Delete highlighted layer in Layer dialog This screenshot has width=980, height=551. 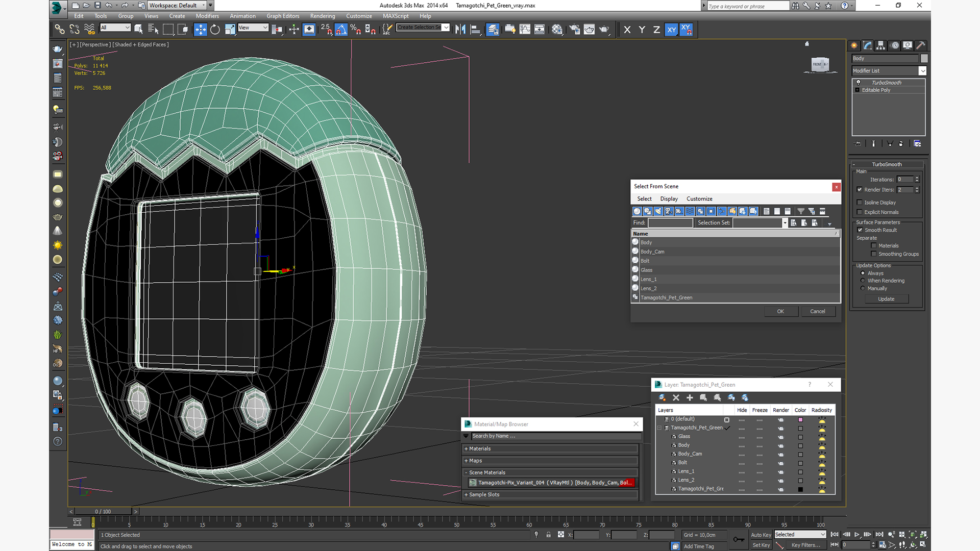(676, 397)
